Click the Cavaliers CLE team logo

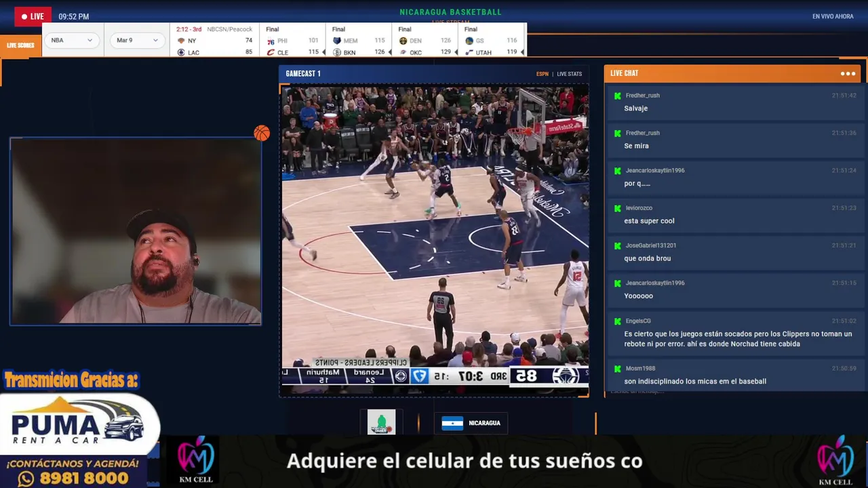tap(271, 52)
